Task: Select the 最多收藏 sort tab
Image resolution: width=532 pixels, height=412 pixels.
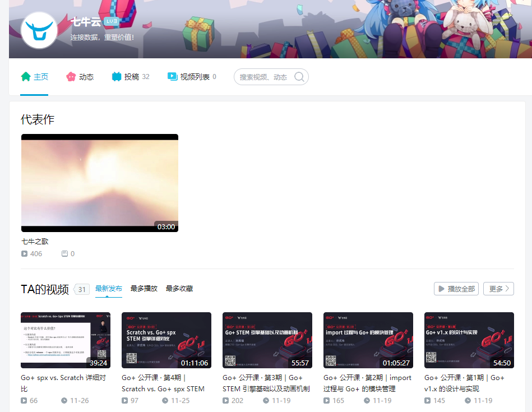Action: [179, 289]
